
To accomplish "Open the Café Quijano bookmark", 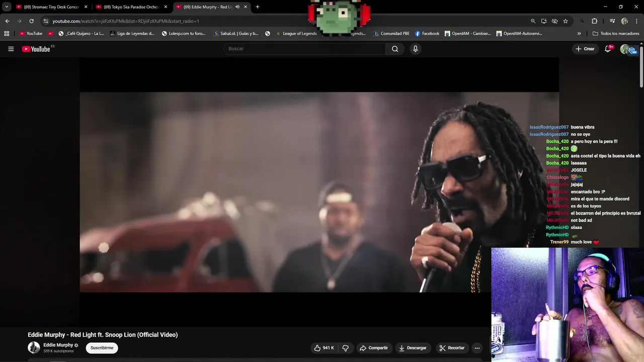I will pos(81,34).
